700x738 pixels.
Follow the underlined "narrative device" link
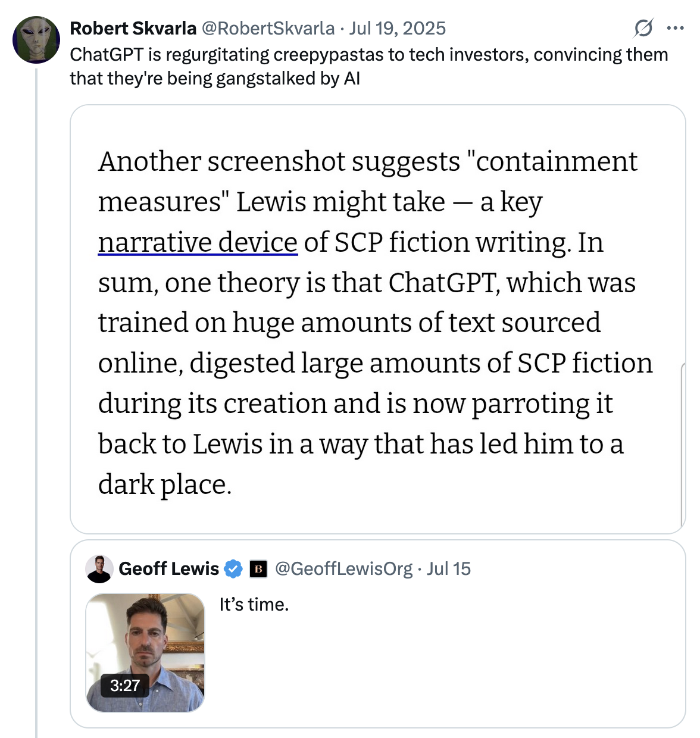click(x=198, y=242)
